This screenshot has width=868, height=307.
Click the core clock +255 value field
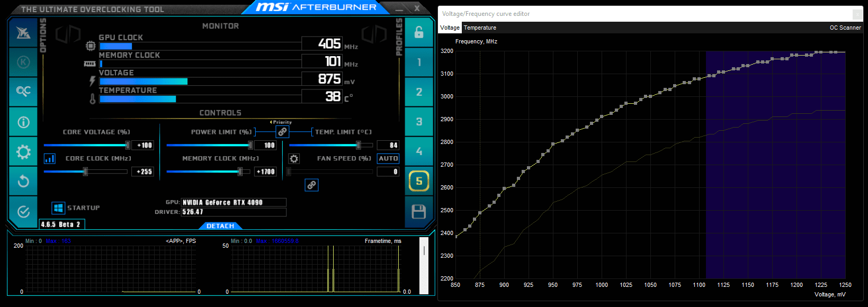pyautogui.click(x=143, y=171)
